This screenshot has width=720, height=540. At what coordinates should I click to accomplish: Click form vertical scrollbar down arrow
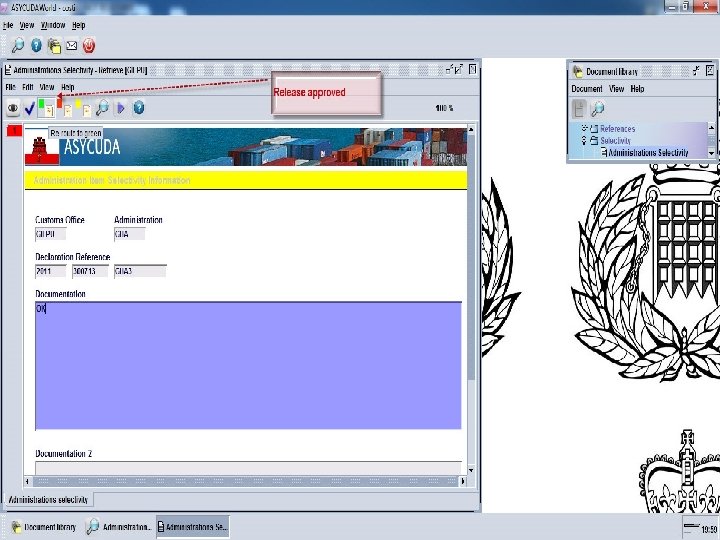point(471,471)
